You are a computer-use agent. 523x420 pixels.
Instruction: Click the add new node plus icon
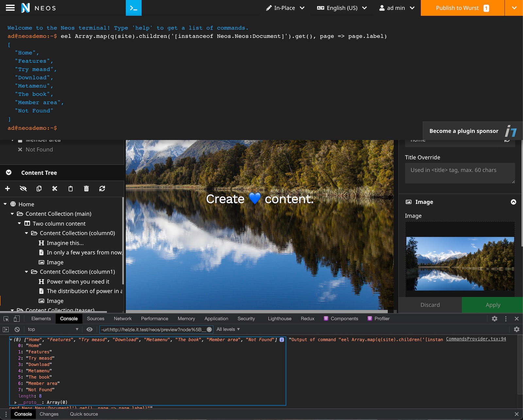point(8,189)
